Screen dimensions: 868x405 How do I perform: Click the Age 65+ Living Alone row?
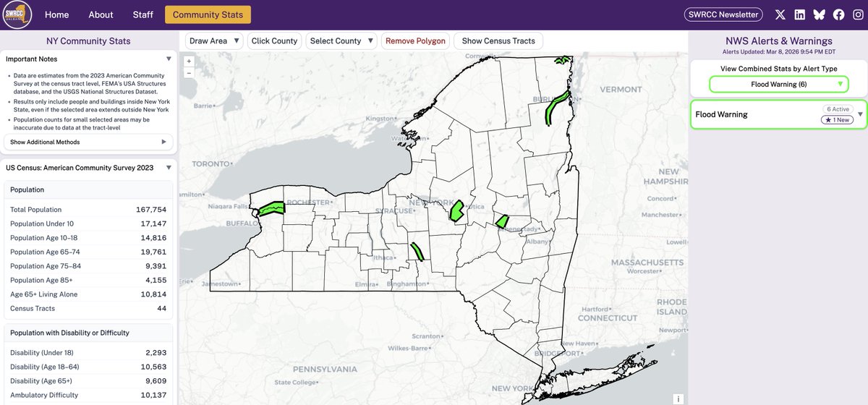pos(88,294)
